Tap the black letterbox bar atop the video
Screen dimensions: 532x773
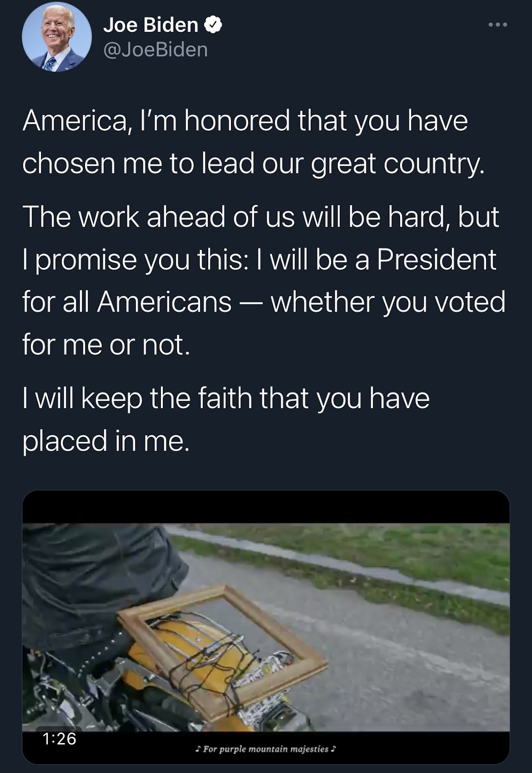[266, 507]
